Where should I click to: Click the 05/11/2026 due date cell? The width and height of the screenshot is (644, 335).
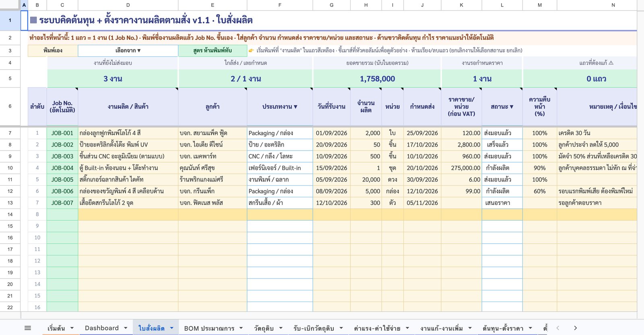[422, 203]
